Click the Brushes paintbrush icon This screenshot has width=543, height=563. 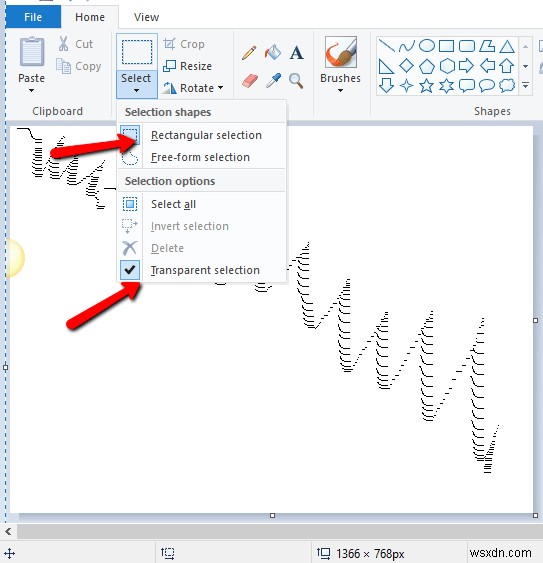[340, 52]
